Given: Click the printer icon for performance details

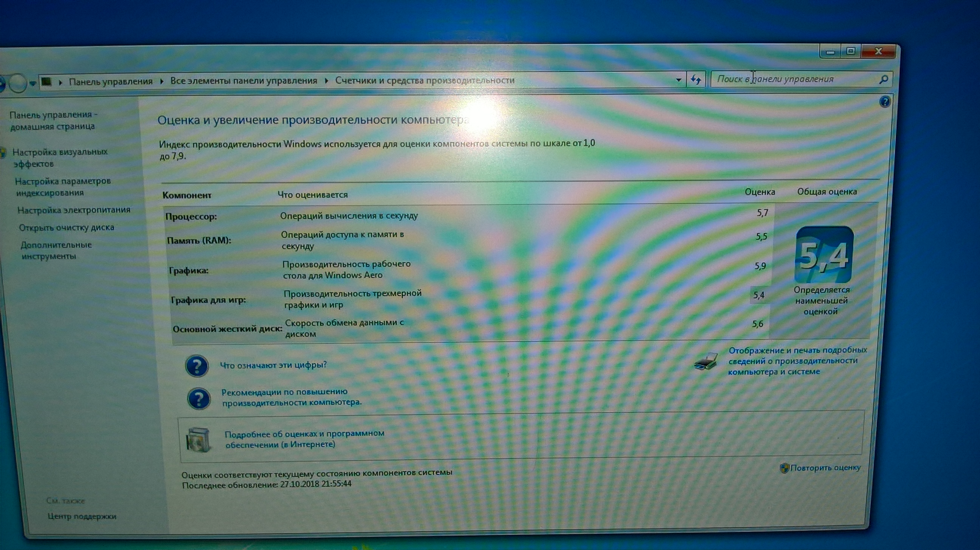Looking at the screenshot, I should point(706,361).
